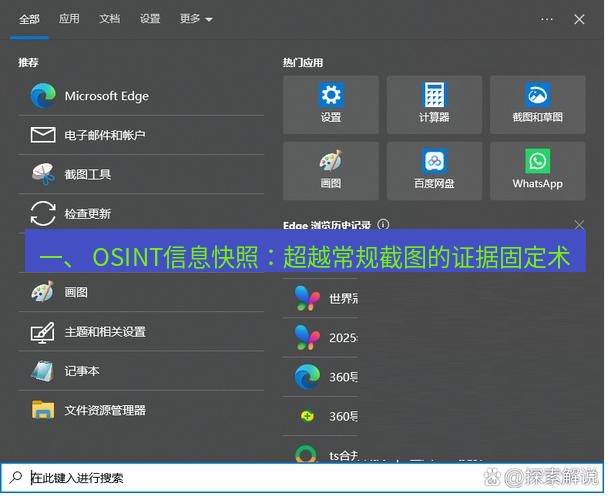
Task: Click the 在此键入进行搜索 search field
Action: (302, 478)
